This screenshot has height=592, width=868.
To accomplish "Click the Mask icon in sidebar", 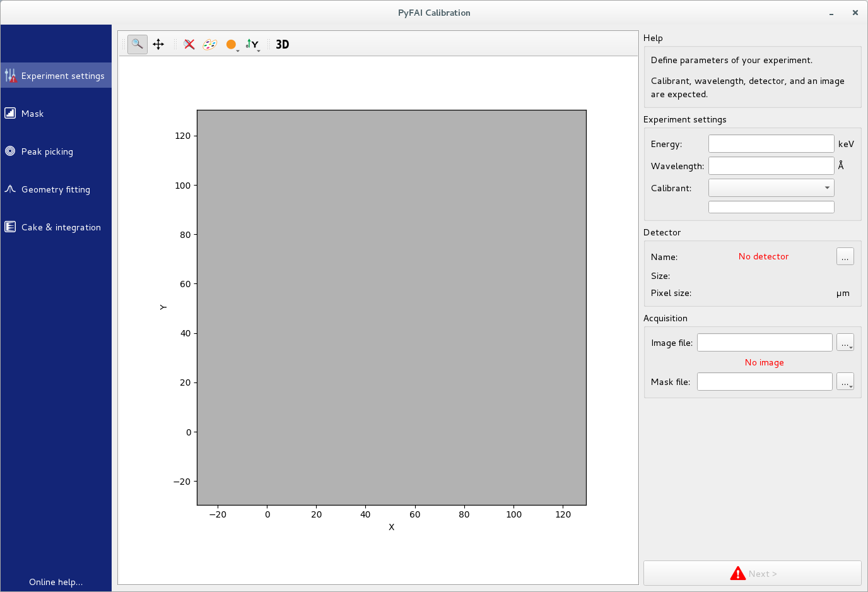I will (x=10, y=114).
